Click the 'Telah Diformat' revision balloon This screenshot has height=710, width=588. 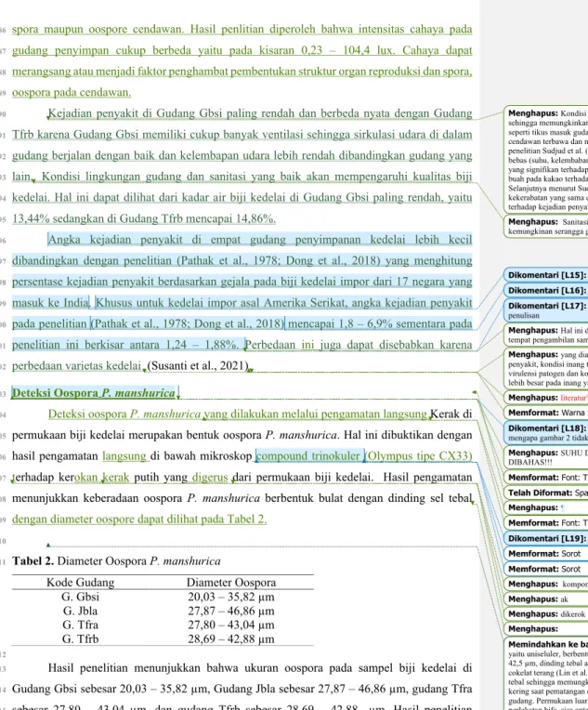click(x=546, y=493)
